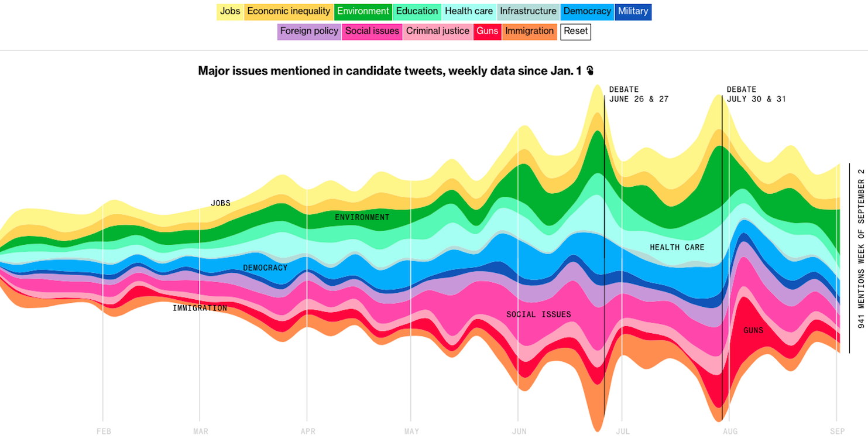Toggle the Democracy topic filter
The width and height of the screenshot is (868, 445).
pos(586,11)
